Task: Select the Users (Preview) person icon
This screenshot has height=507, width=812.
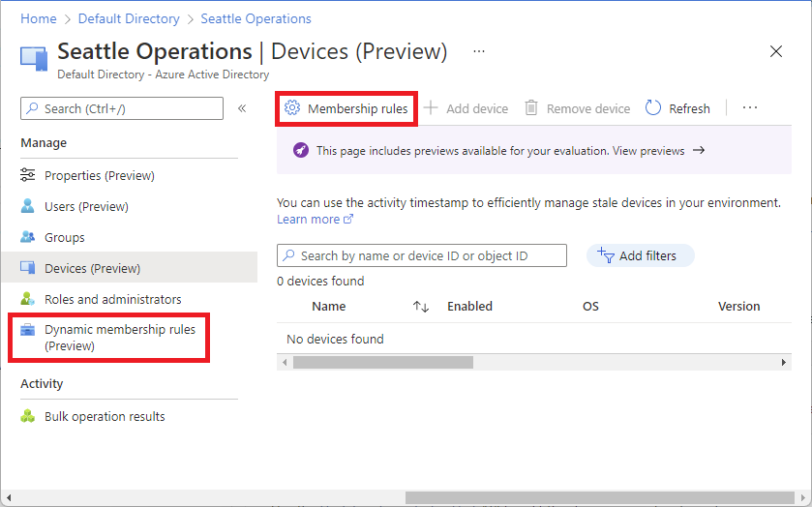Action: (x=28, y=206)
